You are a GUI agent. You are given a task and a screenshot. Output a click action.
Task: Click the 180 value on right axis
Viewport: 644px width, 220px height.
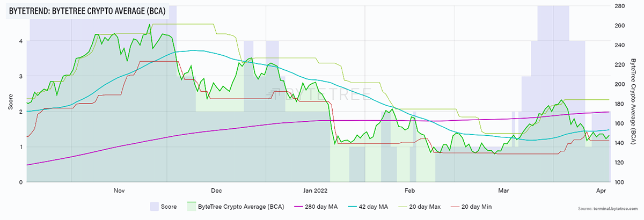(x=620, y=104)
